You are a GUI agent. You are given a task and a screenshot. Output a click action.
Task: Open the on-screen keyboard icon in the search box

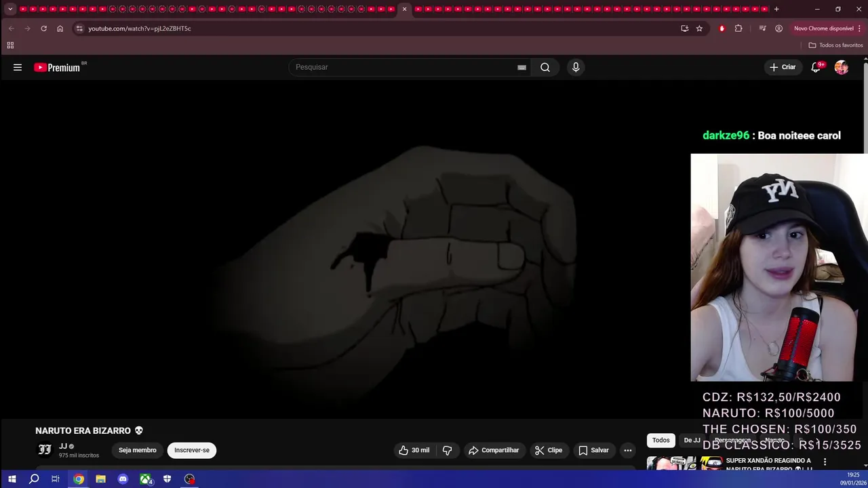coord(521,67)
